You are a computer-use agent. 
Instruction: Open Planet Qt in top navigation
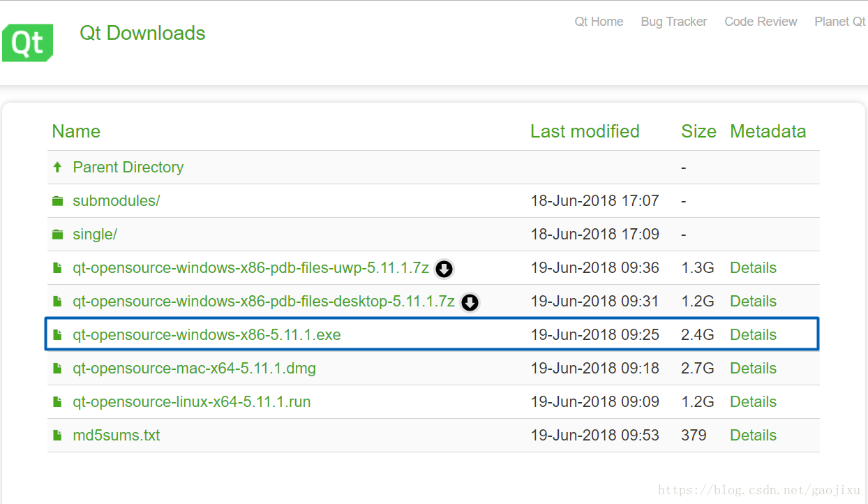pos(840,22)
